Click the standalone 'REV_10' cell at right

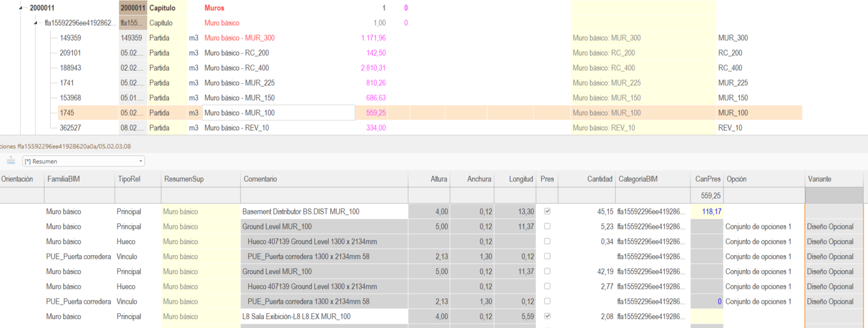pyautogui.click(x=730, y=127)
